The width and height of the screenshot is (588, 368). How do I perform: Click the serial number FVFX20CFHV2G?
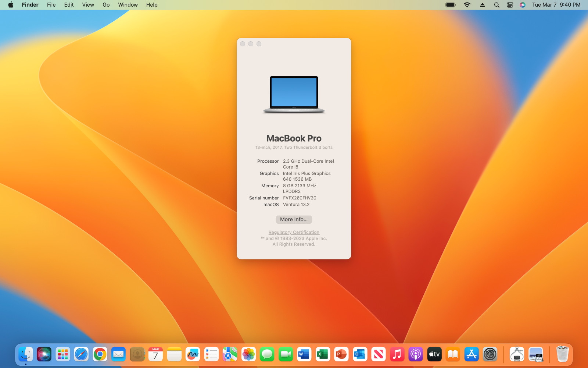pyautogui.click(x=300, y=198)
